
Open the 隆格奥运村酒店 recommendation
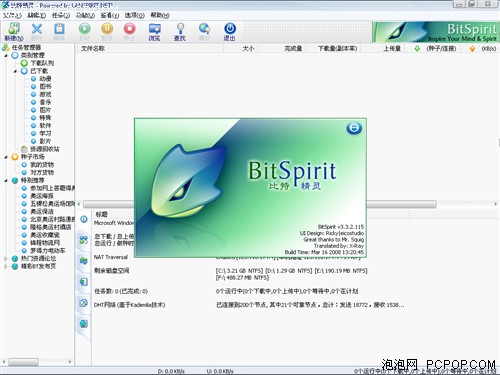tap(51, 227)
